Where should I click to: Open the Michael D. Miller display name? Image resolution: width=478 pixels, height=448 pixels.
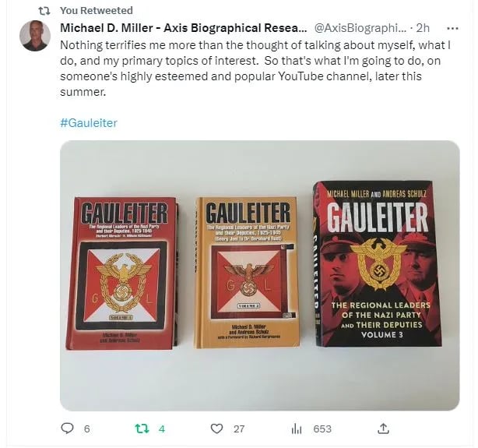(x=184, y=28)
